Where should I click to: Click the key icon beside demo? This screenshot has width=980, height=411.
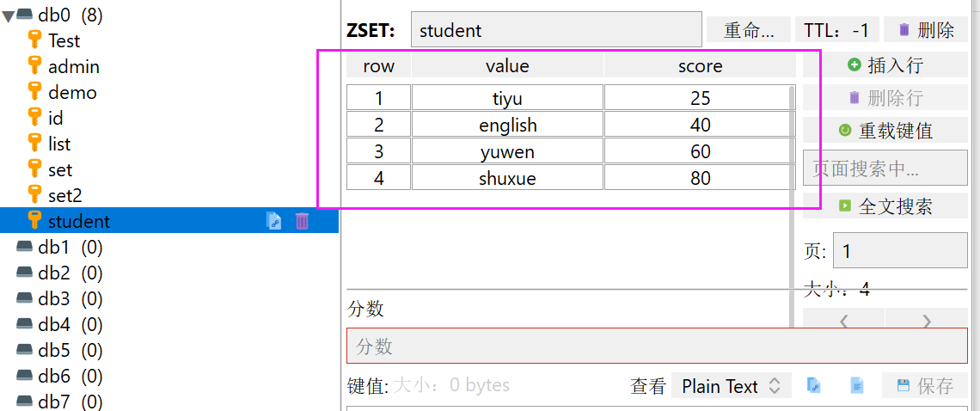pyautogui.click(x=35, y=92)
